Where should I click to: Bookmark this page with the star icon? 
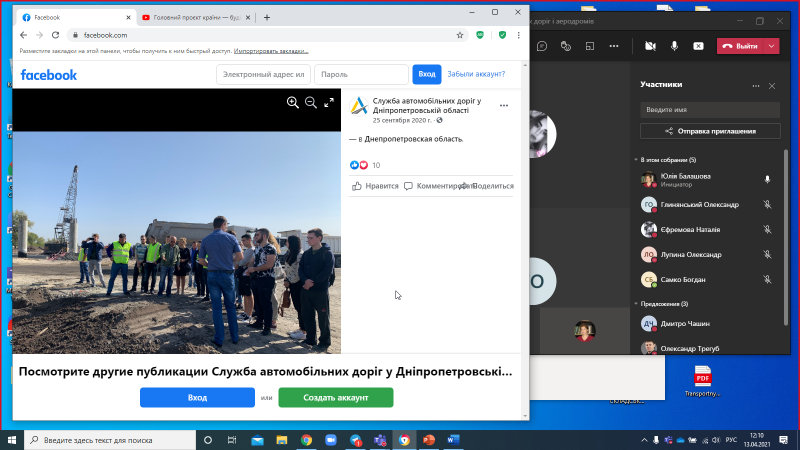(x=460, y=35)
